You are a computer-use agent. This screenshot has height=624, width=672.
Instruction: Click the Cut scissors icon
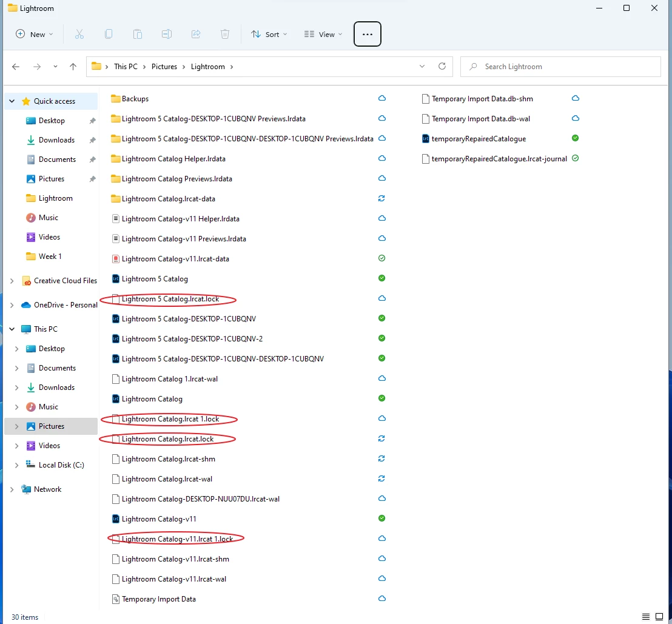pyautogui.click(x=79, y=35)
